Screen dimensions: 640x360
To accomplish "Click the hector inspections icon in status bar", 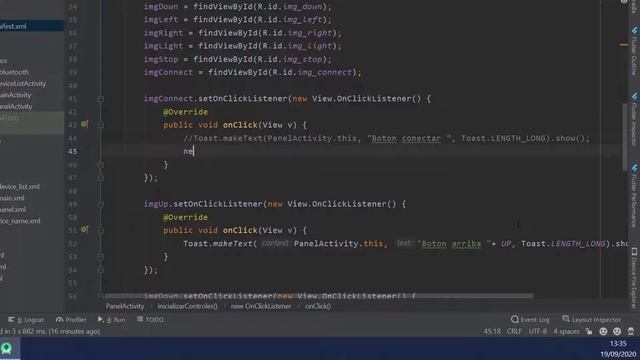I will (631, 331).
